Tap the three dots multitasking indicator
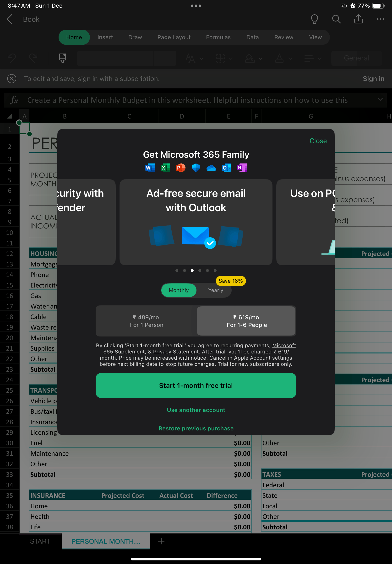This screenshot has height=564, width=392. pyautogui.click(x=196, y=6)
